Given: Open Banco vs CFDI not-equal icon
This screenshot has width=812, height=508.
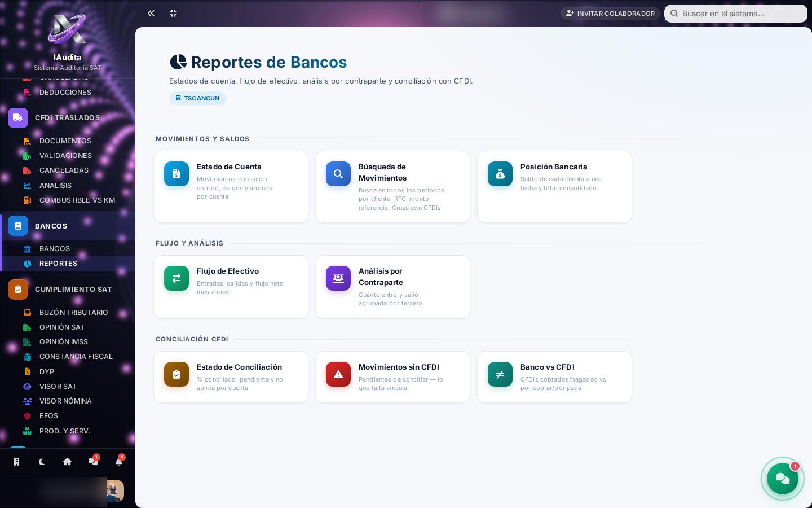Looking at the screenshot, I should [500, 374].
